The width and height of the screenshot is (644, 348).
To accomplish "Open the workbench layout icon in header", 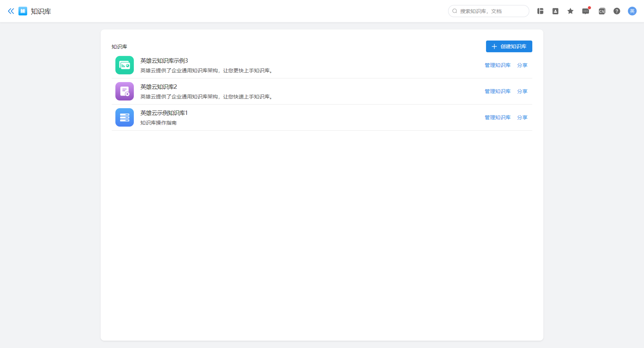I will click(x=540, y=11).
